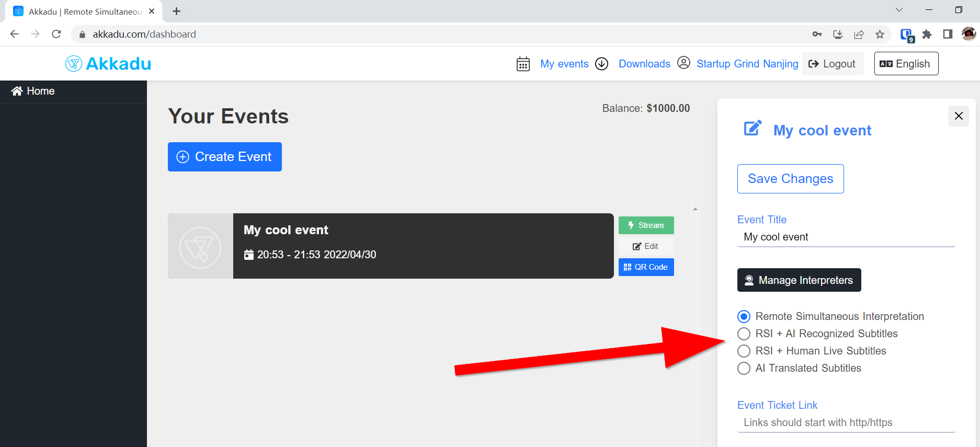Click the calendar icon beside My events

pos(523,64)
